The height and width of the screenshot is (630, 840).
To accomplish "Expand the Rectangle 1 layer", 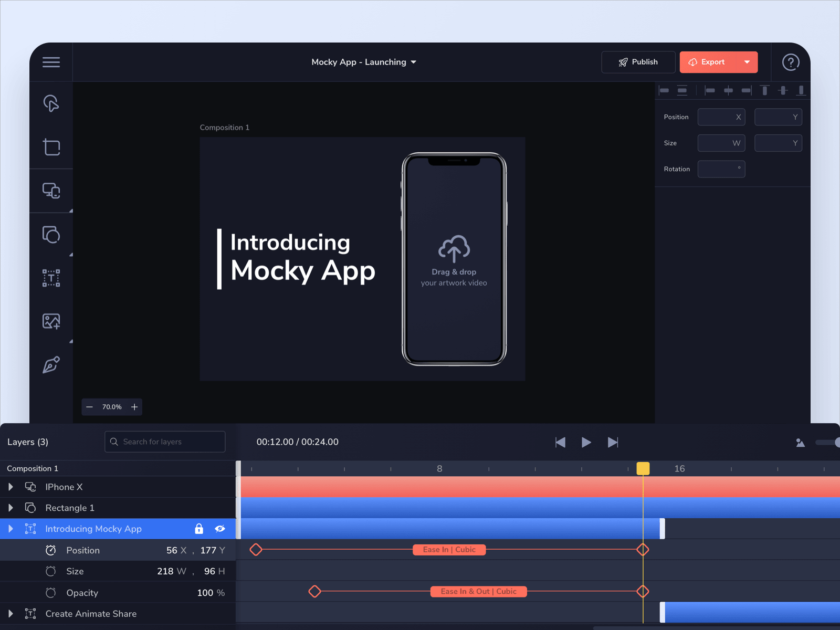I will point(10,508).
